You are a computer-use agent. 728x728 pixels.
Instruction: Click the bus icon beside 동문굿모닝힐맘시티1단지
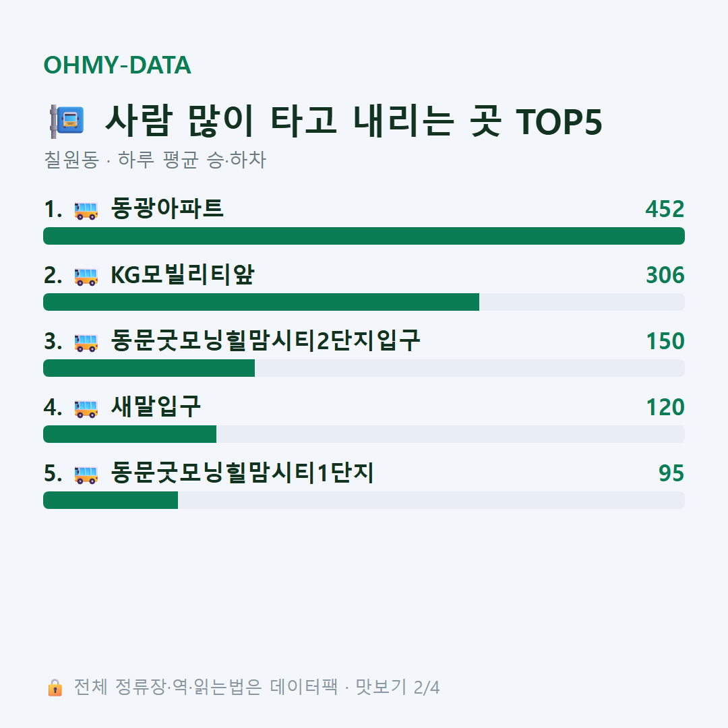[x=86, y=474]
